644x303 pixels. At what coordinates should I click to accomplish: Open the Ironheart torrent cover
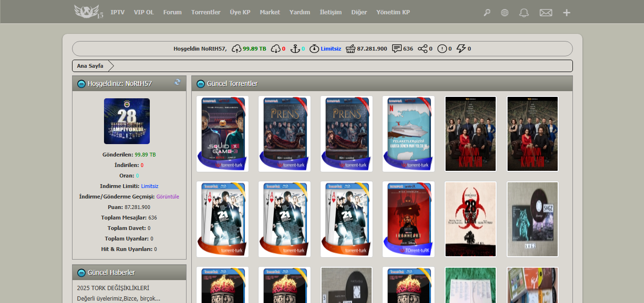pos(409,219)
